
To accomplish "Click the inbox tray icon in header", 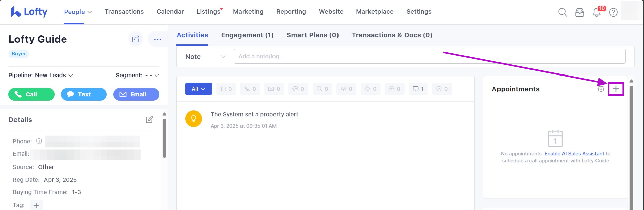I will (x=579, y=12).
